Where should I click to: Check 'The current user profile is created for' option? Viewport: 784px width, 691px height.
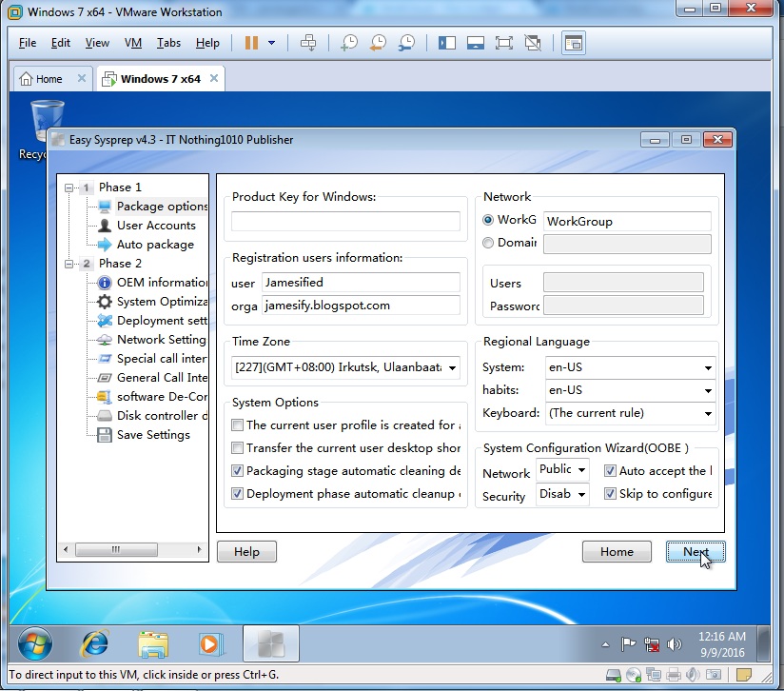(x=238, y=425)
